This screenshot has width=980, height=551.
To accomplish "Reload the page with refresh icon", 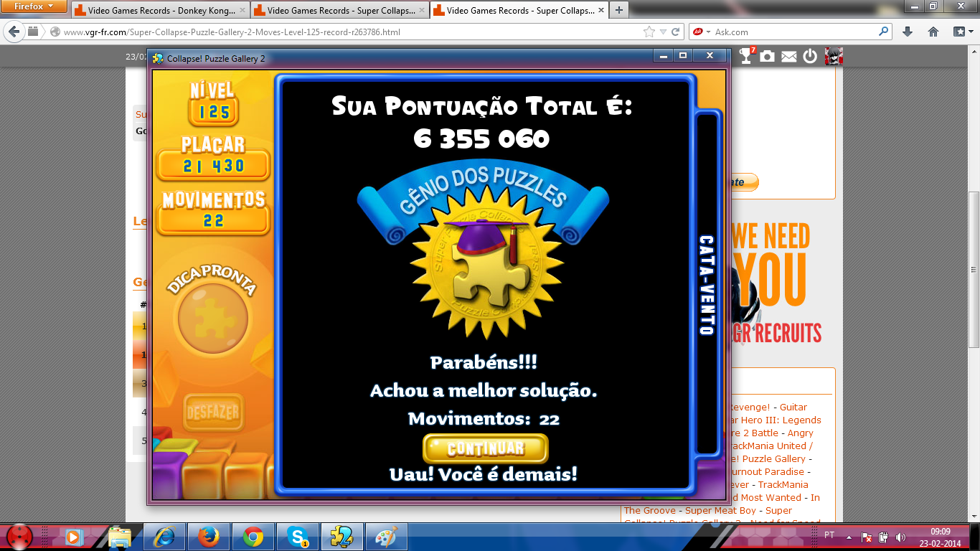I will pos(676,32).
